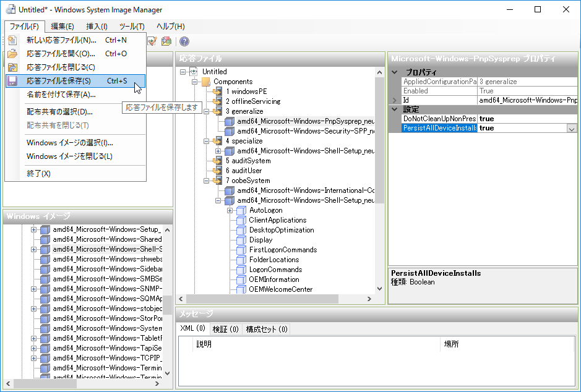Open the ヘルプ(H) menu
581x392 pixels.
(170, 27)
